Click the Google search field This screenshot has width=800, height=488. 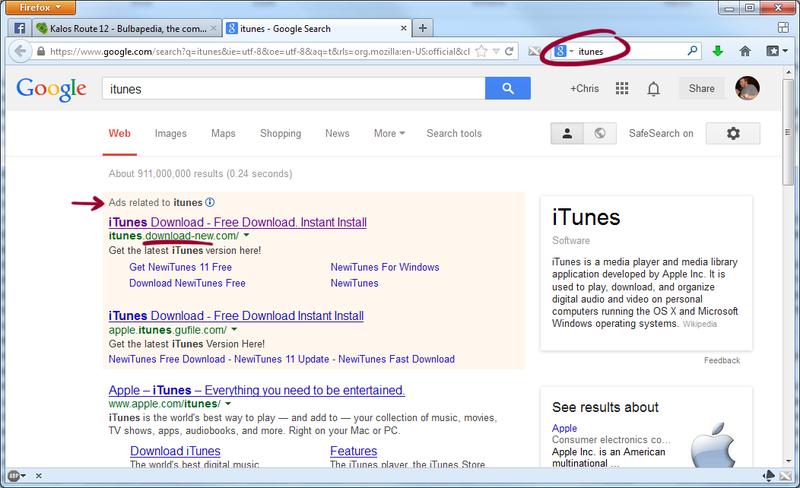[294, 89]
